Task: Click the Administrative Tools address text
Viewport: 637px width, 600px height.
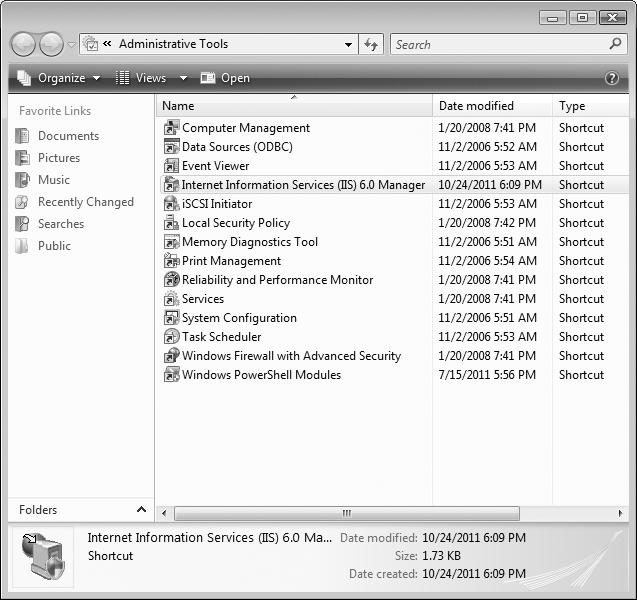Action: click(x=173, y=43)
